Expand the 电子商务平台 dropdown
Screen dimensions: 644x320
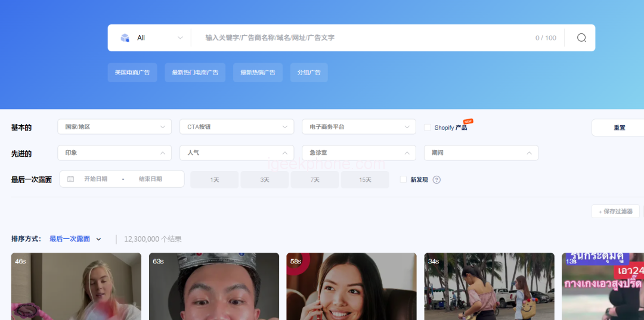point(358,127)
